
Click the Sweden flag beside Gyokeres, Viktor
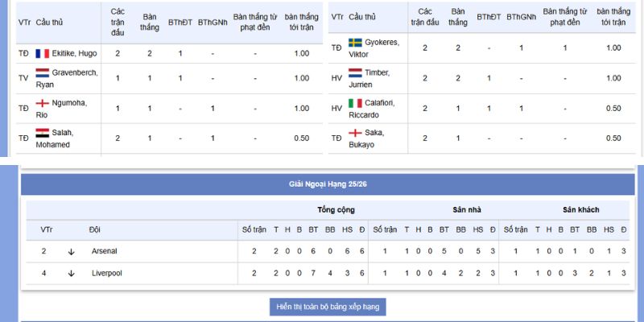point(355,43)
